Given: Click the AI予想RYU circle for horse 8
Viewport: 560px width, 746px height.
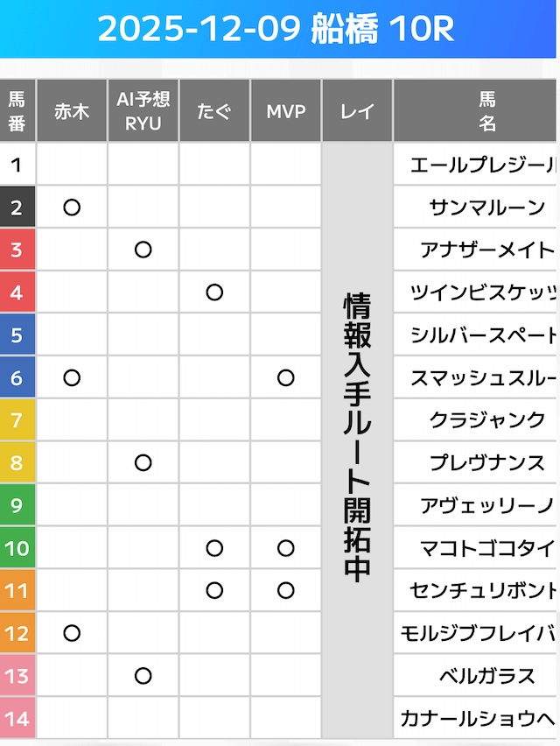Looking at the screenshot, I should coord(143,463).
